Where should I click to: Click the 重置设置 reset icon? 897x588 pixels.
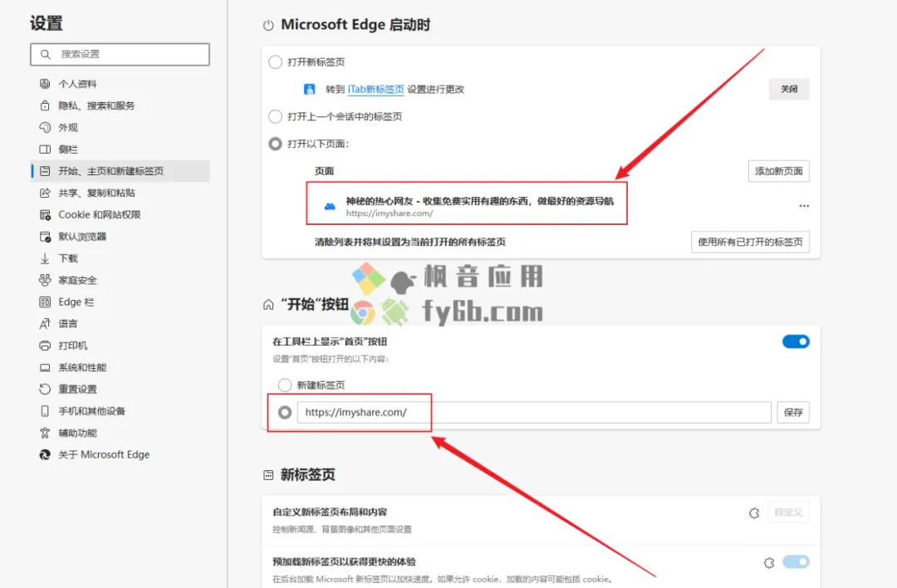tap(45, 389)
